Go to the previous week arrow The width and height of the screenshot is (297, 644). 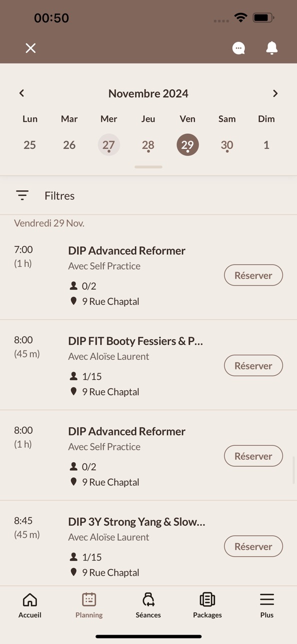click(21, 93)
